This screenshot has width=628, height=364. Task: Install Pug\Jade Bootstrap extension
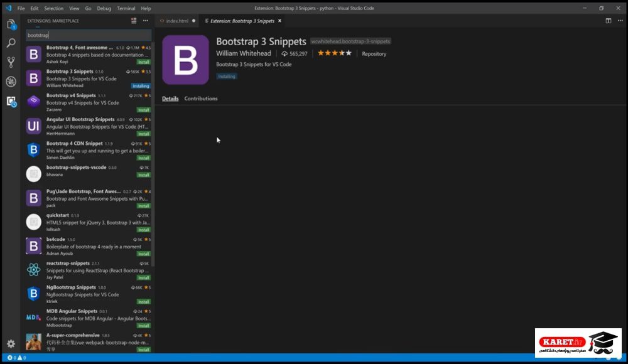click(143, 206)
